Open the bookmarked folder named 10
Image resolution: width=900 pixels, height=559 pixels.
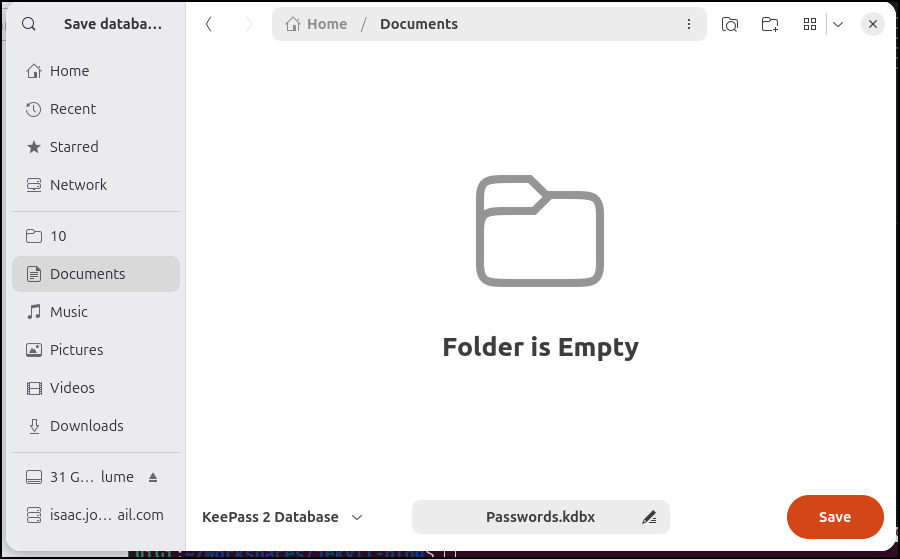click(x=96, y=236)
